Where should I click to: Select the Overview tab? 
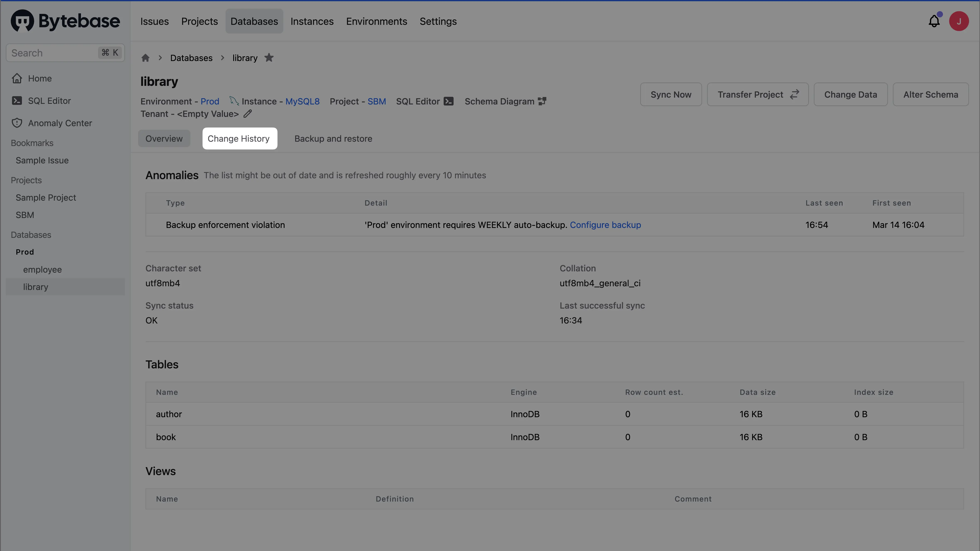pos(164,138)
